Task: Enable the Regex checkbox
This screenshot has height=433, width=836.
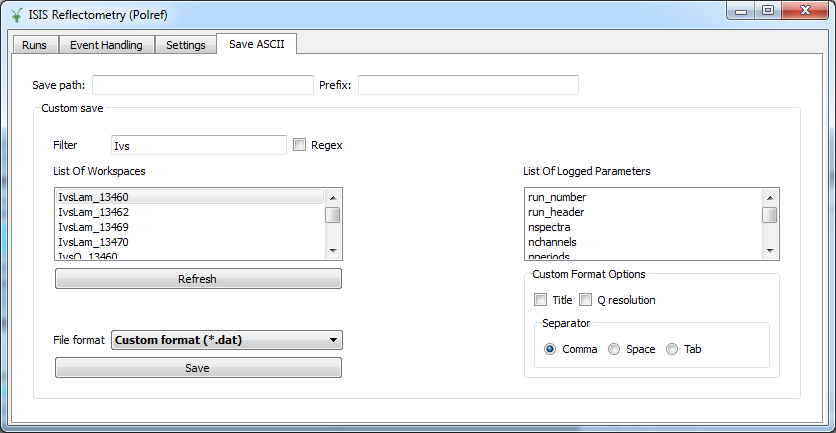Action: (300, 145)
